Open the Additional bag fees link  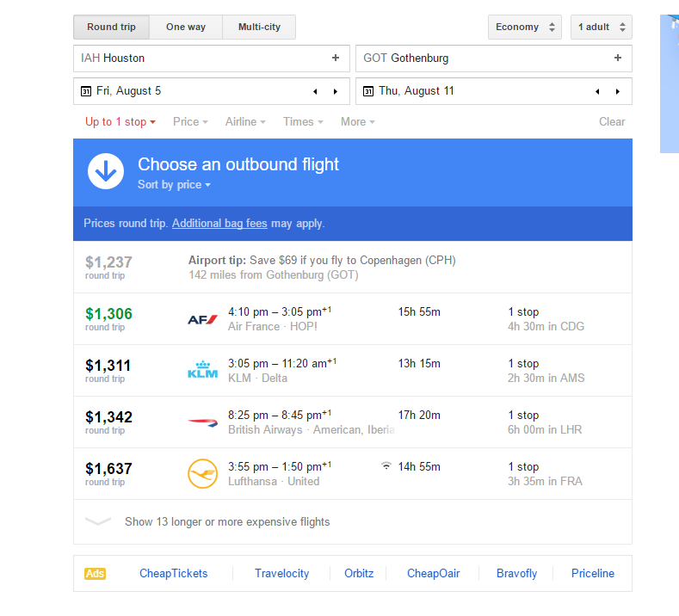pyautogui.click(x=219, y=224)
